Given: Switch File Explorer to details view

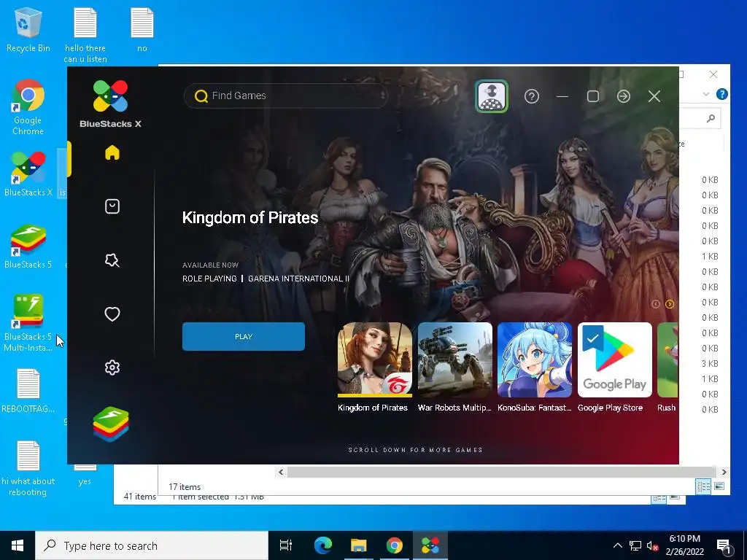Looking at the screenshot, I should click(x=703, y=486).
